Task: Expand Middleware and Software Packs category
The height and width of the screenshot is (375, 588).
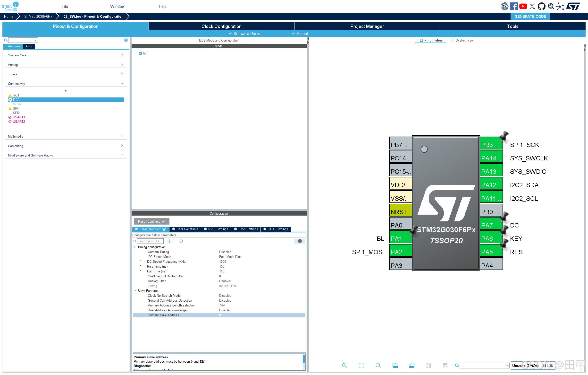Action: [x=66, y=156]
